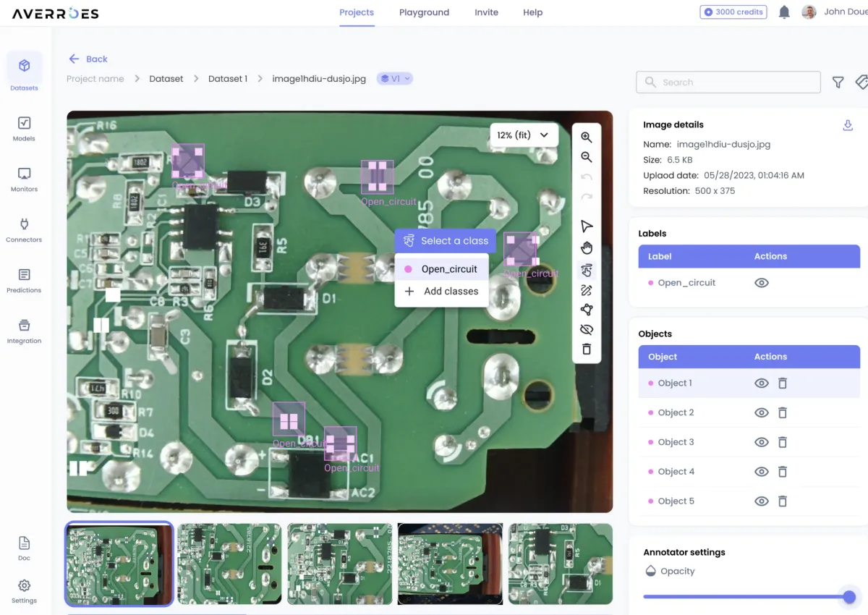Viewport: 868px width, 615px height.
Task: Adjust the Opacity slider handle
Action: (849, 597)
